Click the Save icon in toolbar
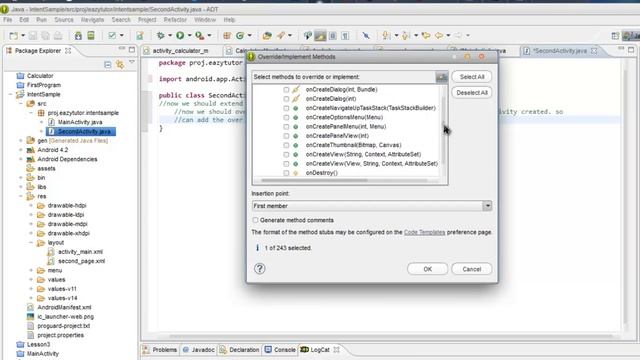This screenshot has height=360, width=640. [33, 36]
